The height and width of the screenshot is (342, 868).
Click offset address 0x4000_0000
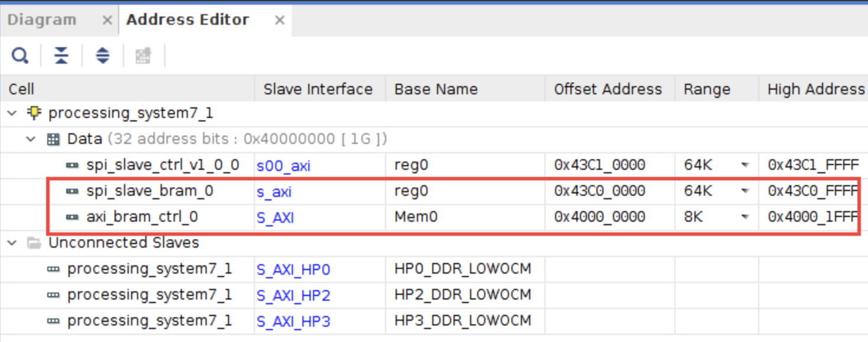click(x=599, y=217)
